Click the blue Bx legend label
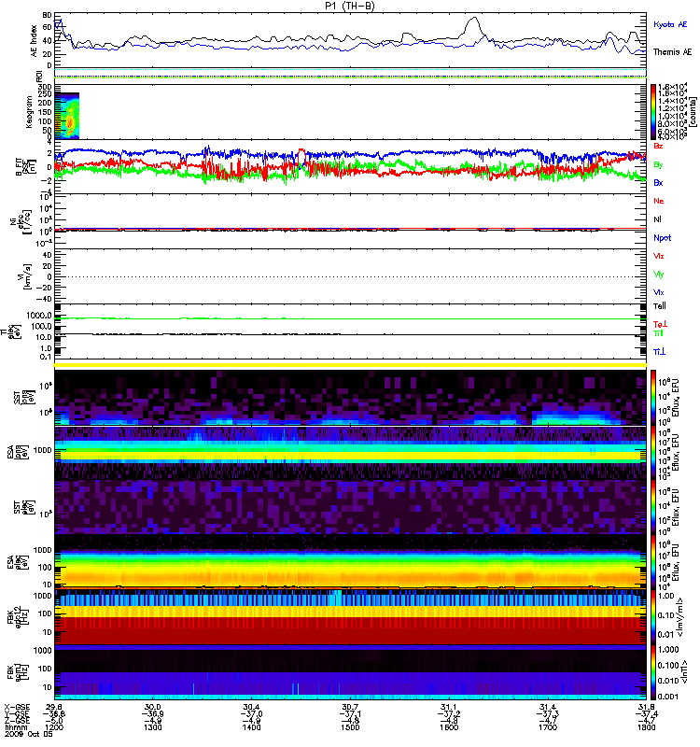This screenshot has height=747, width=700. [x=658, y=183]
